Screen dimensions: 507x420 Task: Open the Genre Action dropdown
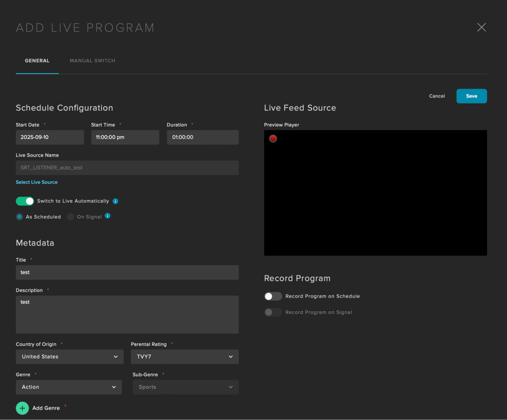(x=69, y=387)
